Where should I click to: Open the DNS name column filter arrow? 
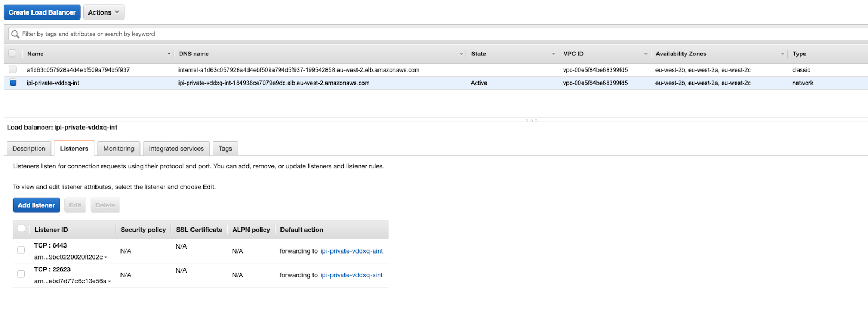pos(461,54)
